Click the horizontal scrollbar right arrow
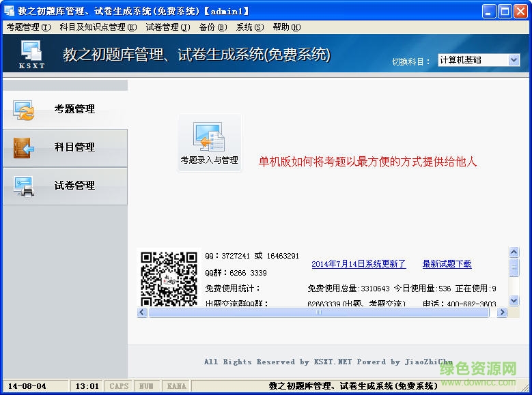The height and width of the screenshot is (395, 532). point(502,312)
